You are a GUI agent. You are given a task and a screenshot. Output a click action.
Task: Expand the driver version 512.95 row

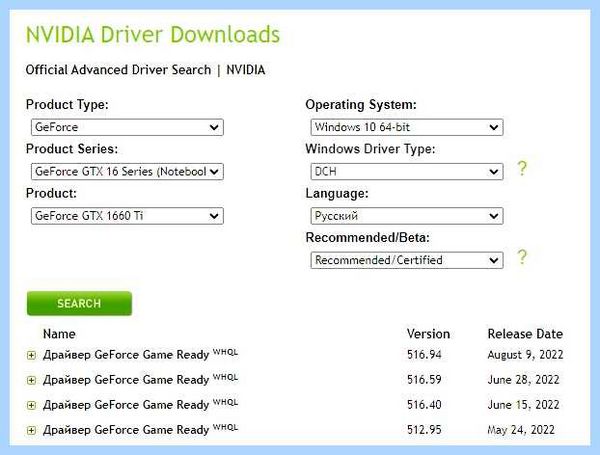coord(31,431)
